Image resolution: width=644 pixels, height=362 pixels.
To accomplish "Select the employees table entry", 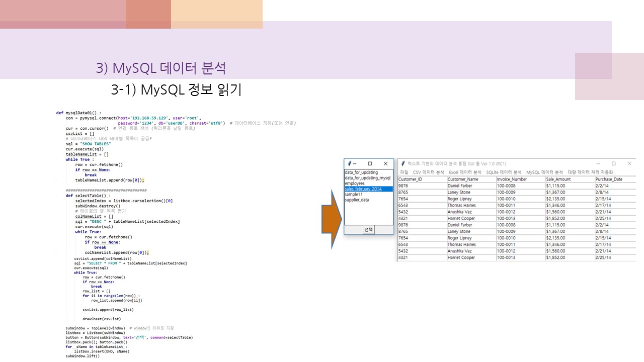I will pos(354,184).
